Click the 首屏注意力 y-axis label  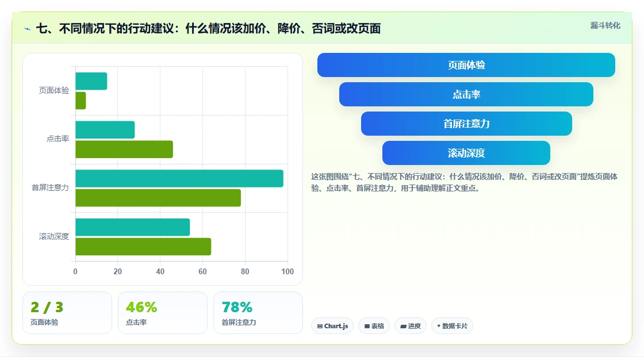(50, 188)
